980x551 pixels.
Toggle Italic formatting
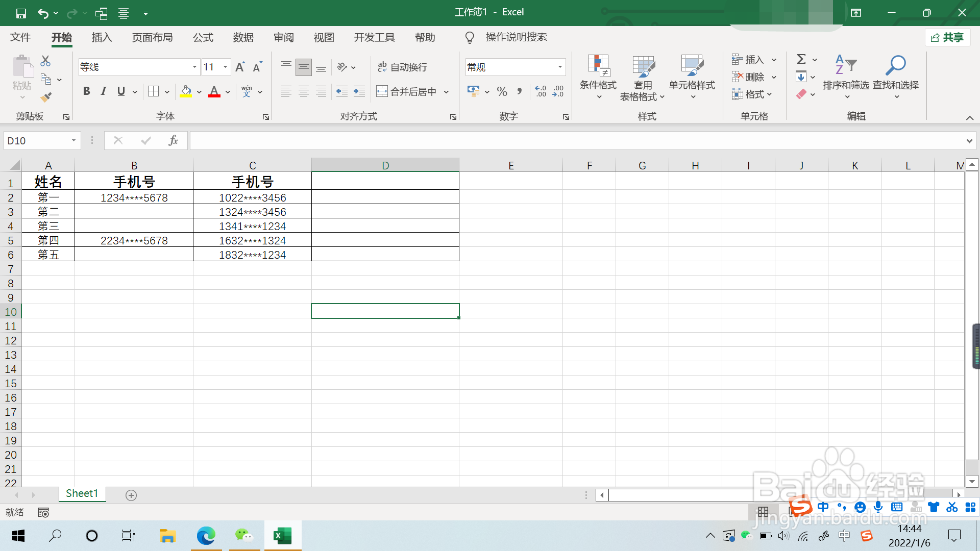pos(104,91)
